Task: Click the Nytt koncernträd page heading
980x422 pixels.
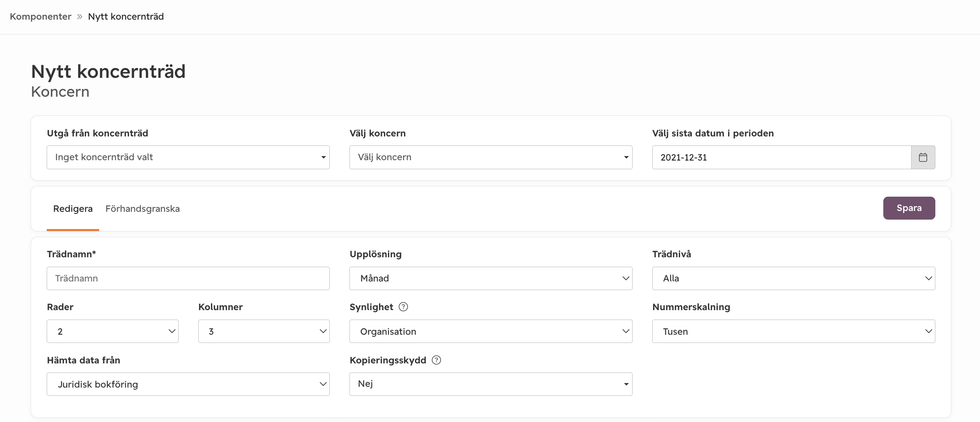Action: (x=108, y=71)
